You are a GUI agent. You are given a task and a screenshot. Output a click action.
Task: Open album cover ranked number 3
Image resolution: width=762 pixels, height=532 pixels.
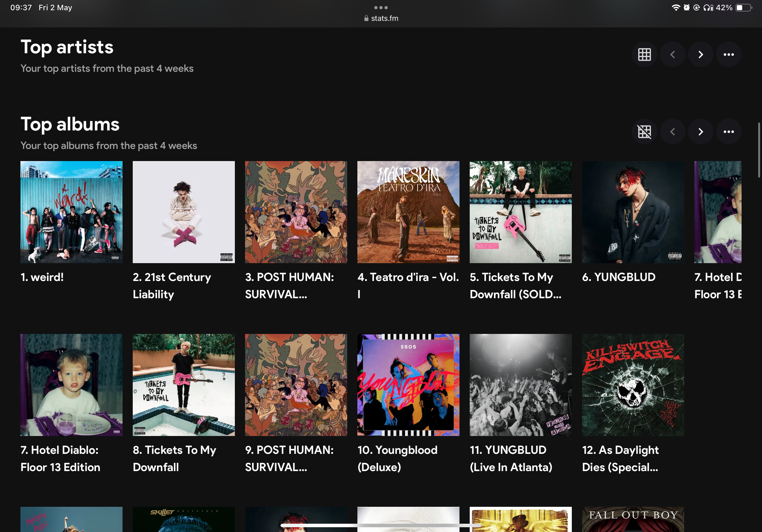(296, 212)
